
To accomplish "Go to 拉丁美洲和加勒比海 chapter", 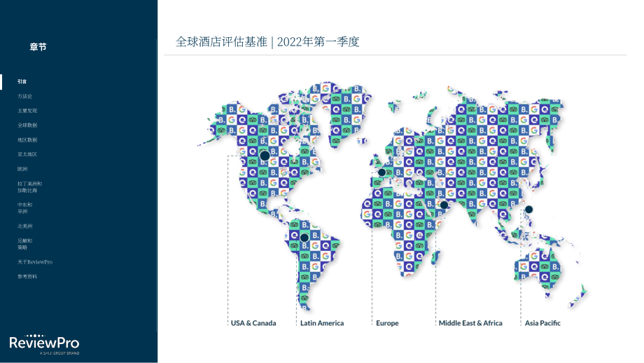I will (x=29, y=187).
